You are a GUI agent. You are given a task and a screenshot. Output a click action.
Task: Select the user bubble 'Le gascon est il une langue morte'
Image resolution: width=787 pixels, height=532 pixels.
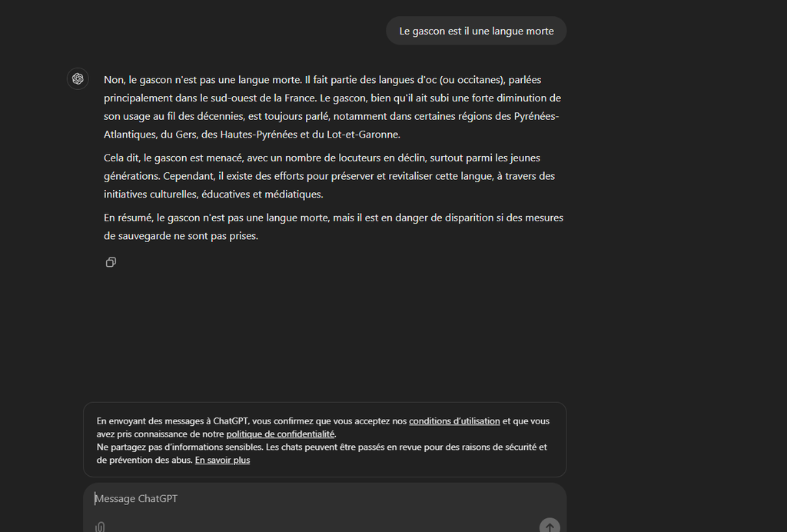tap(477, 31)
